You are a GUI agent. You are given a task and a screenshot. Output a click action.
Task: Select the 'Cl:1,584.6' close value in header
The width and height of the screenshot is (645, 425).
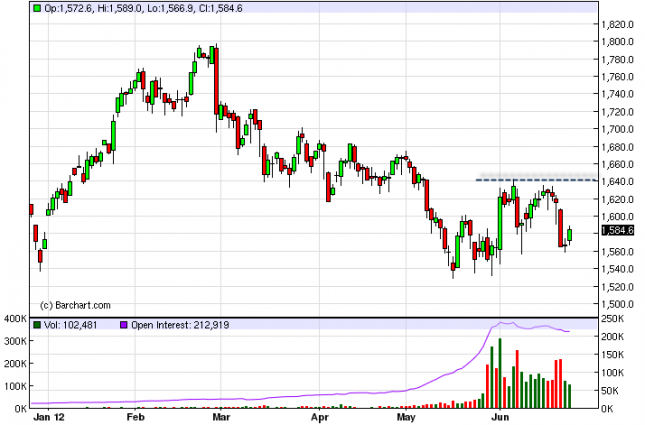coord(220,8)
